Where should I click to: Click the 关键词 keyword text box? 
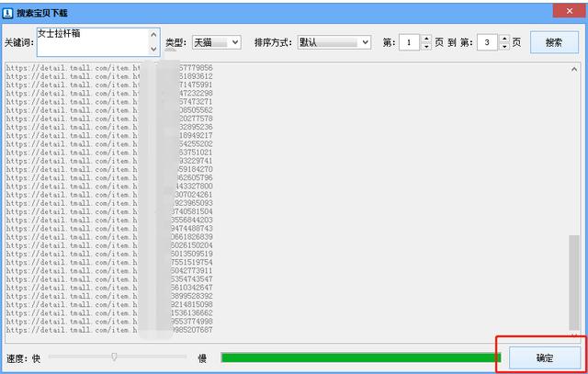[x=92, y=41]
